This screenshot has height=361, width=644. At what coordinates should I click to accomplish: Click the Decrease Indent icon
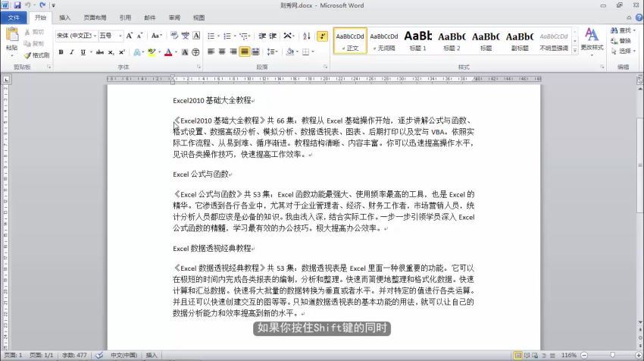[262, 36]
